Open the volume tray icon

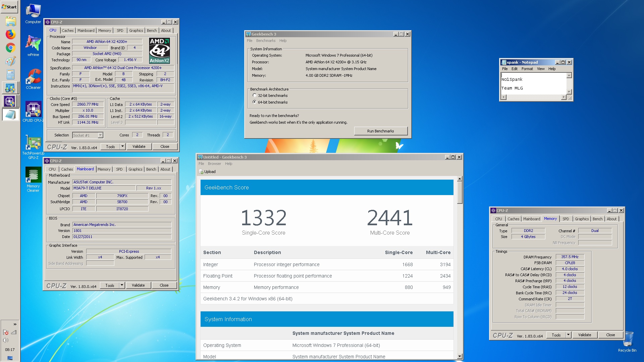pos(5,340)
